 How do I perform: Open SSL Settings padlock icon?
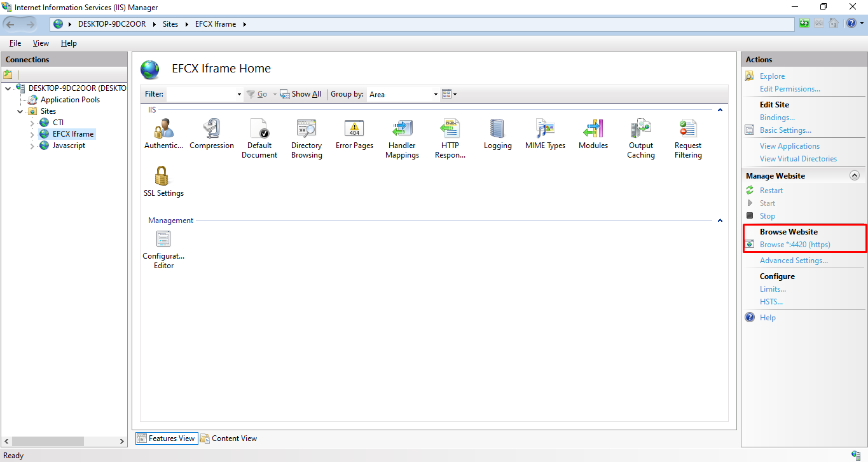click(163, 177)
